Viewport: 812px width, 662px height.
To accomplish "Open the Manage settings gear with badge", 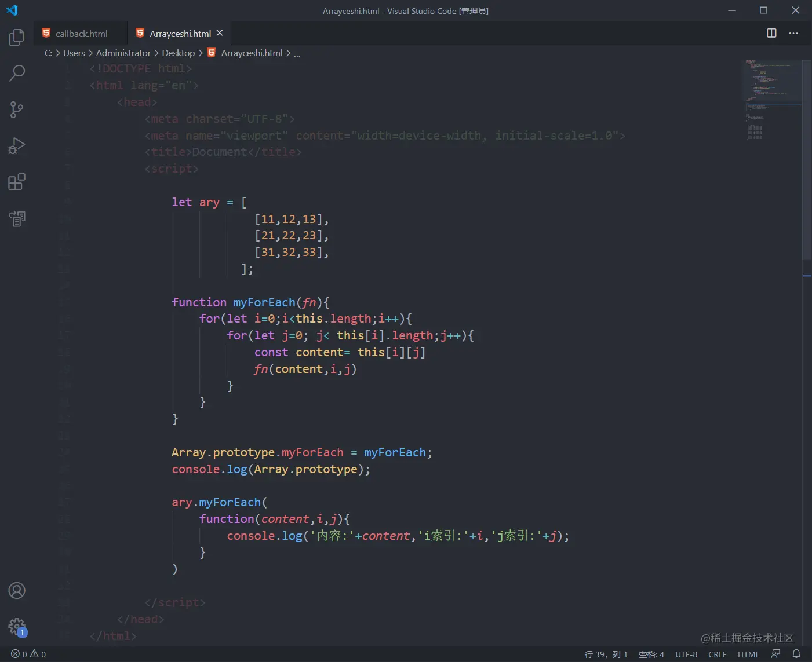I will [x=16, y=627].
